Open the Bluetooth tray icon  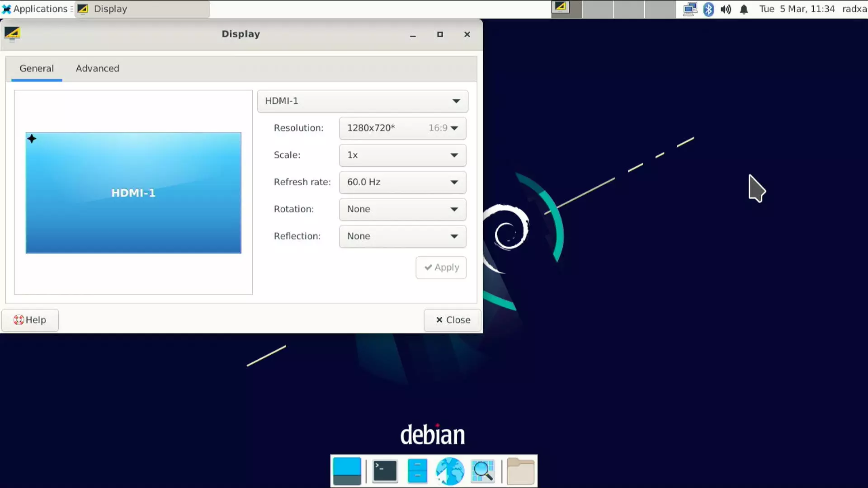[708, 9]
